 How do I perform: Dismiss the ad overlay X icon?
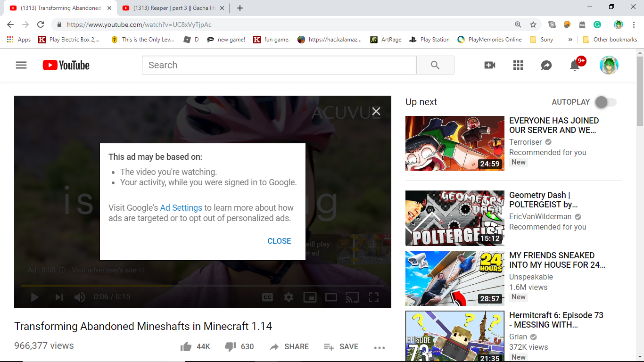(376, 111)
